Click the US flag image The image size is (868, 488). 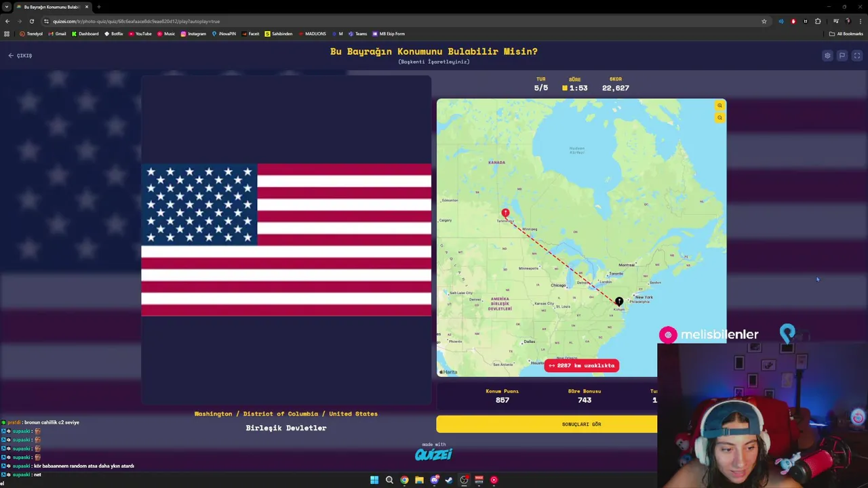coord(286,240)
